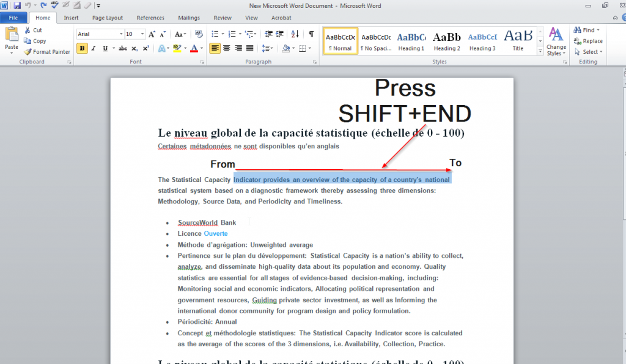Sort text alphabetically A-Z icon
The width and height of the screenshot is (626, 364).
tap(295, 34)
